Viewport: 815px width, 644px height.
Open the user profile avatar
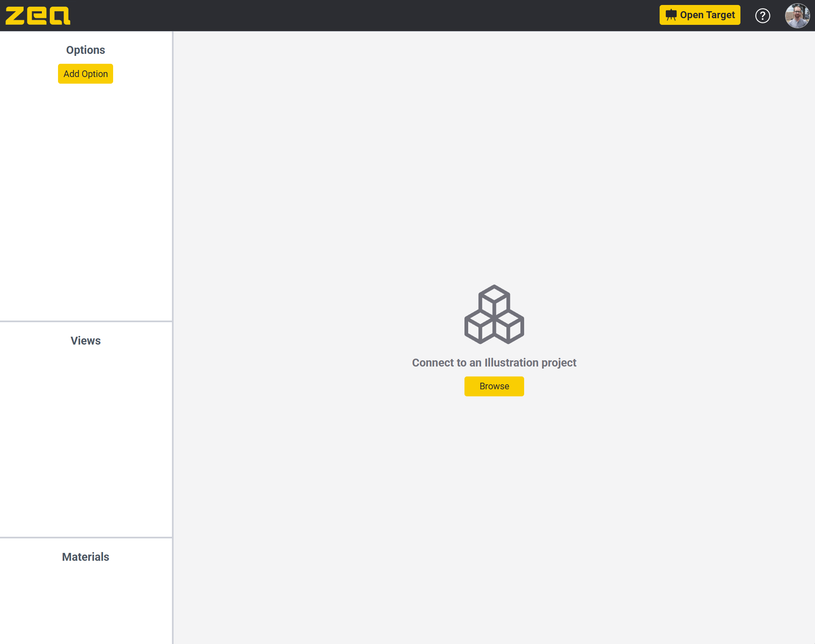pos(797,16)
